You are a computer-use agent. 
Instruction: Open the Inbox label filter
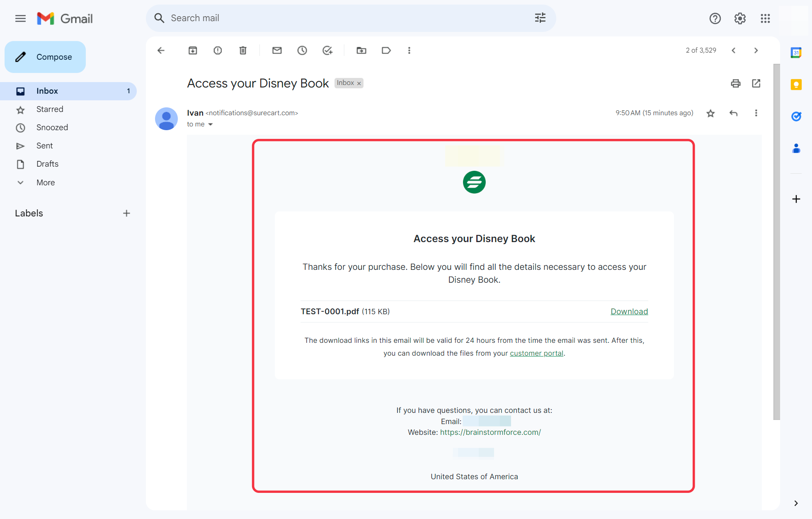click(344, 83)
